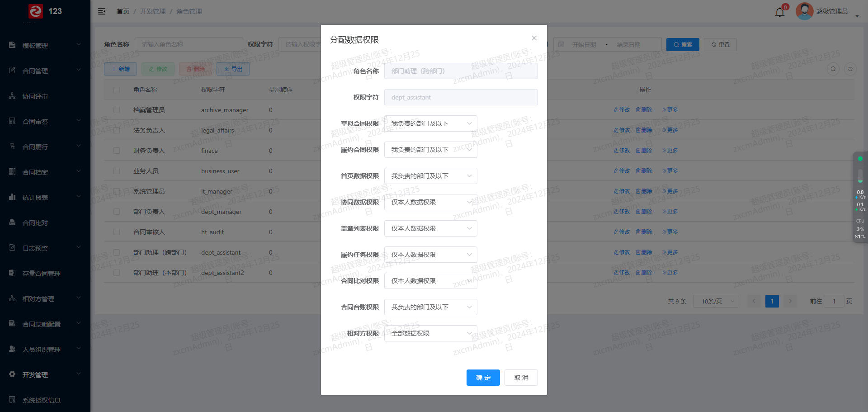
Task: Open the 合同台账权限 dropdown
Action: click(430, 307)
